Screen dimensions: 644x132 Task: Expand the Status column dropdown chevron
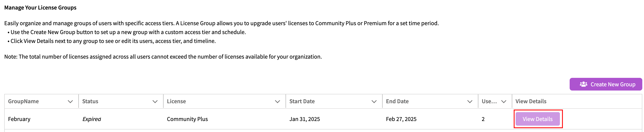[x=155, y=102]
